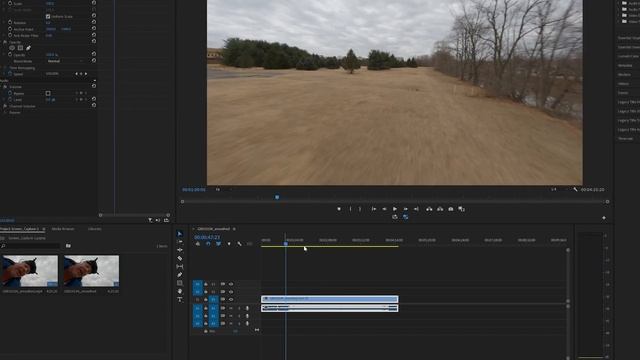640x360 pixels.
Task: Toggle Opacity stopwatch animation
Action: [10, 55]
